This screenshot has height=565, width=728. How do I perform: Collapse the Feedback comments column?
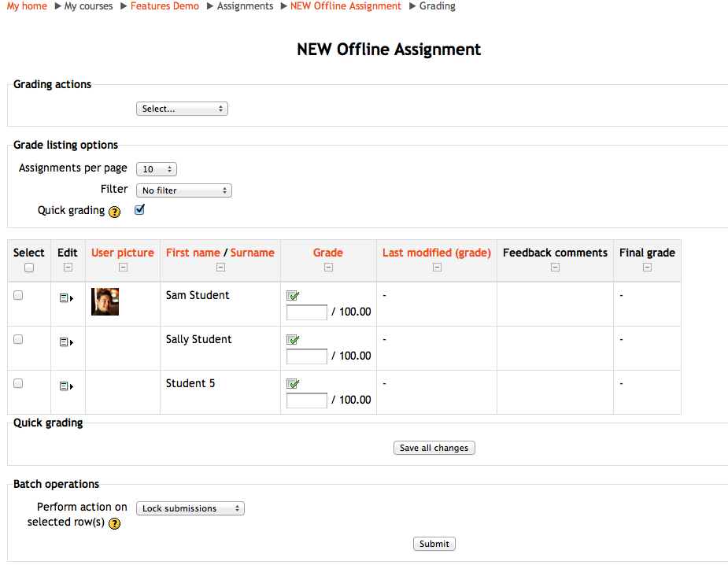point(555,267)
